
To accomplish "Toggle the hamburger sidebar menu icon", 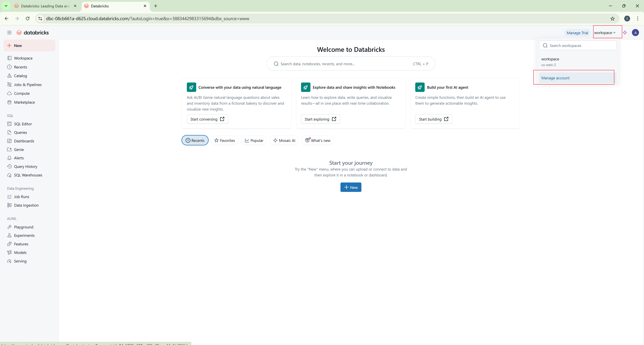I will [9, 33].
